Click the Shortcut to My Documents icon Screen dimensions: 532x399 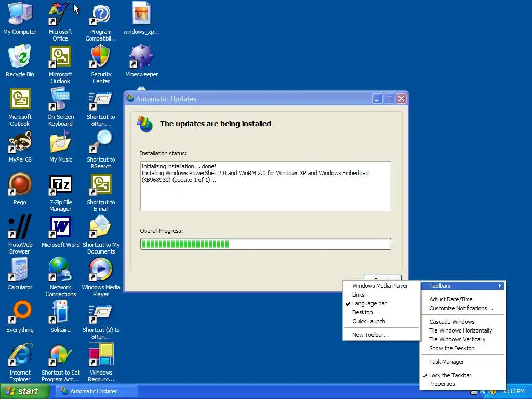101,227
